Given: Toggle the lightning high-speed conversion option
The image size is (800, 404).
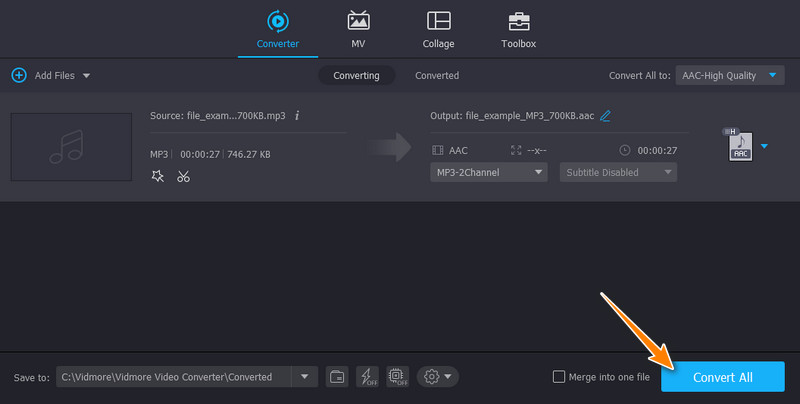Looking at the screenshot, I should point(367,377).
